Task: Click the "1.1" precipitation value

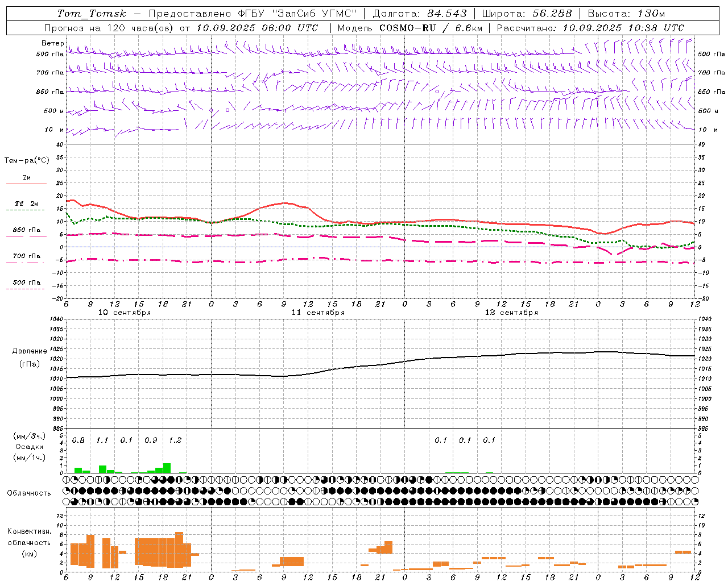Action: click(x=102, y=440)
